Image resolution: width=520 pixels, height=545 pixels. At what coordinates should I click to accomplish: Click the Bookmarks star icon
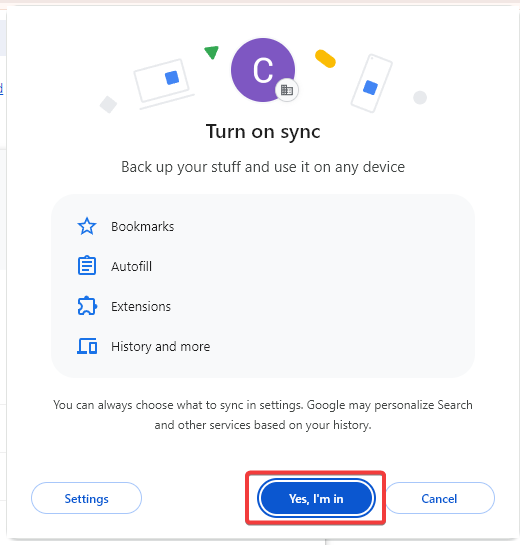[x=87, y=226]
